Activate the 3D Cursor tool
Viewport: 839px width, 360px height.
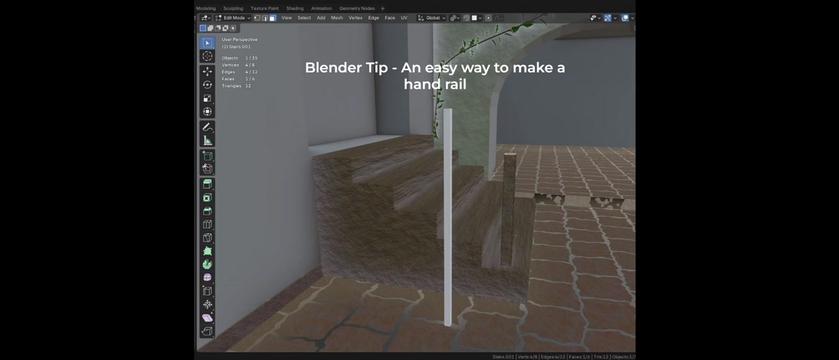208,56
